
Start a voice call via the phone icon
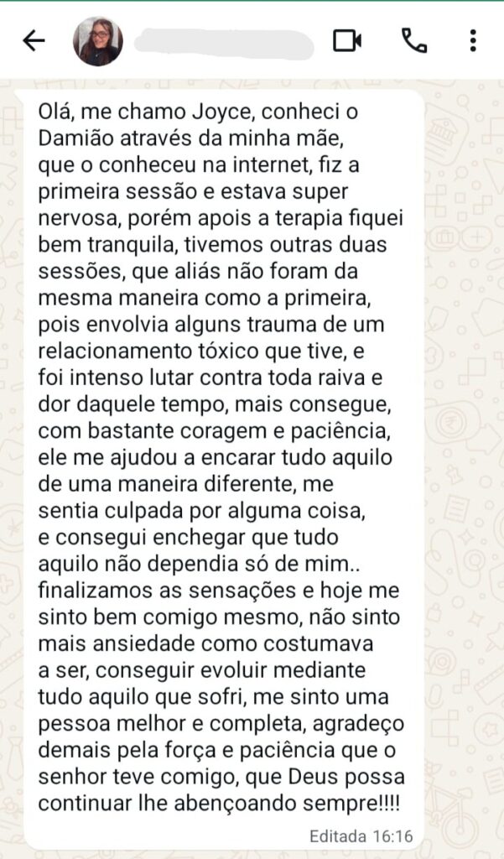pyautogui.click(x=413, y=40)
